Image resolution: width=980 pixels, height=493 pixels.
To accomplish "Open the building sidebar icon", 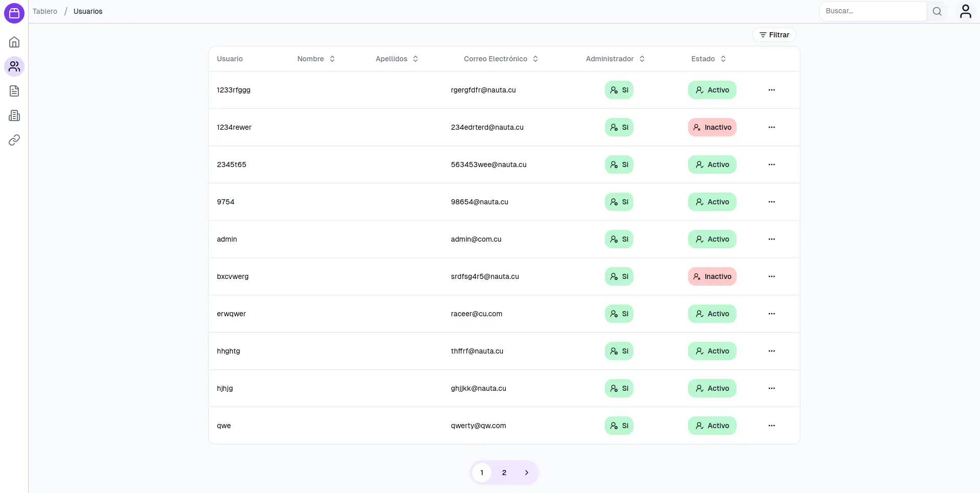I will (14, 115).
